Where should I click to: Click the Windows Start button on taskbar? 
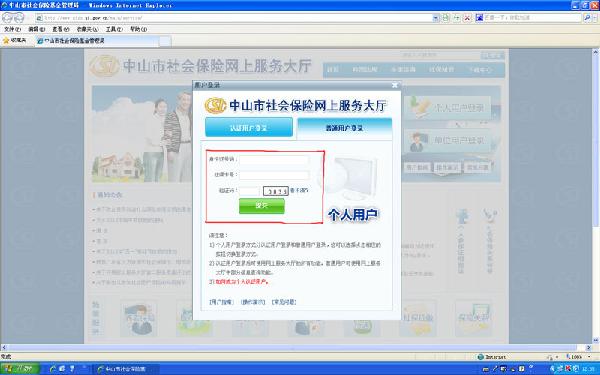point(20,369)
